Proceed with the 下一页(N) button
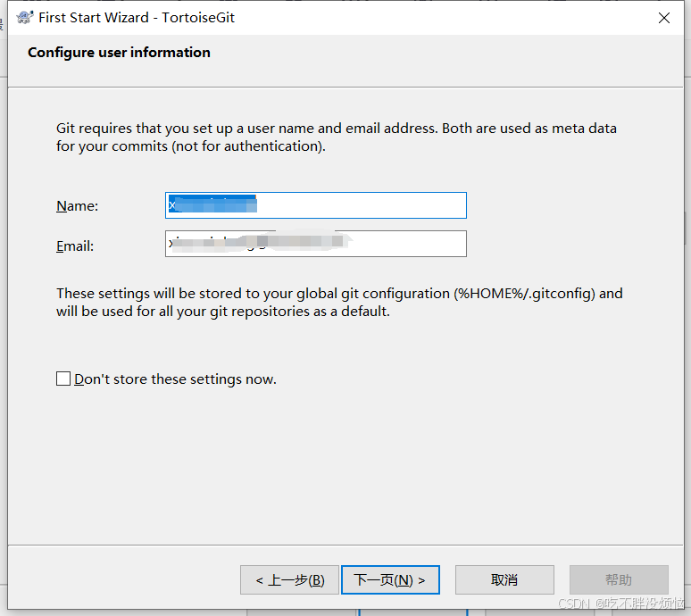Screen dimensions: 691x616 click(x=390, y=580)
